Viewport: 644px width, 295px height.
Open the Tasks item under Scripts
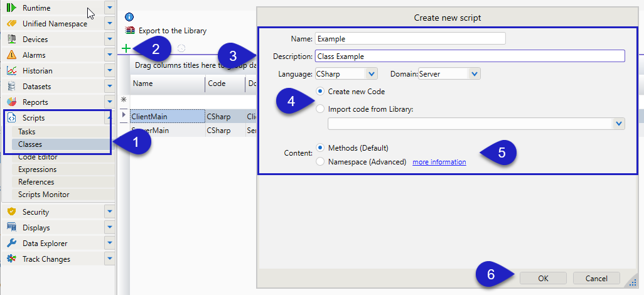[x=27, y=132]
